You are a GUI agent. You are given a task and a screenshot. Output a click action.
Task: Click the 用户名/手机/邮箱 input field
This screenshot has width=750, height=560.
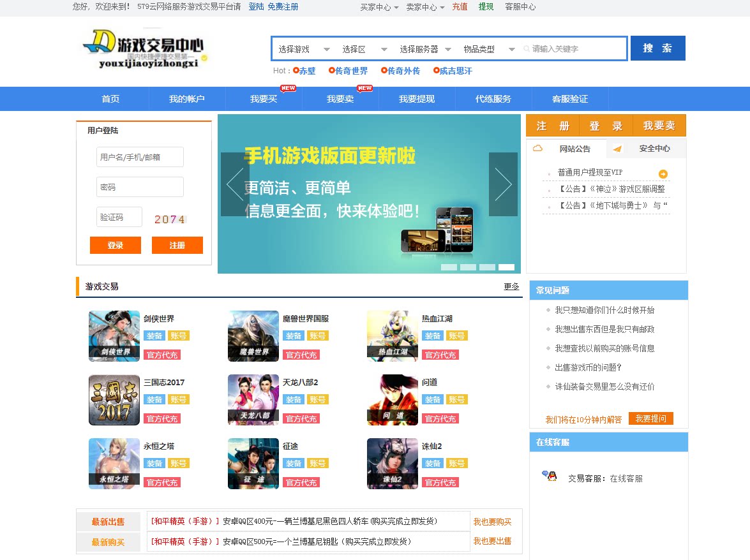point(139,157)
